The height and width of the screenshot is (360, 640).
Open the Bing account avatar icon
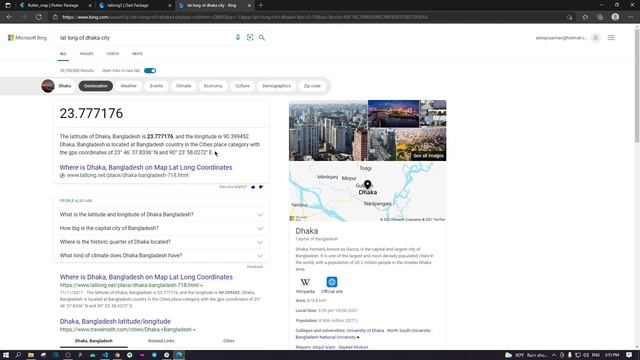coord(596,38)
